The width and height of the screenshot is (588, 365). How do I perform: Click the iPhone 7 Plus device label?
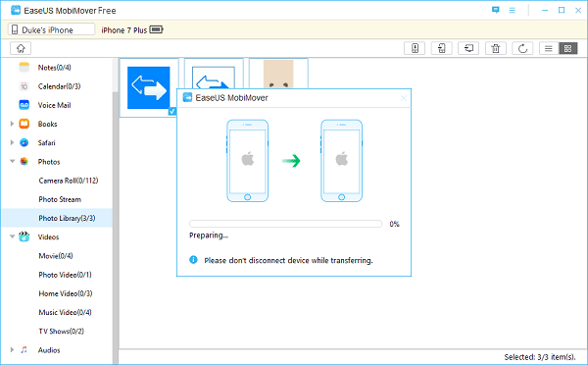point(124,30)
